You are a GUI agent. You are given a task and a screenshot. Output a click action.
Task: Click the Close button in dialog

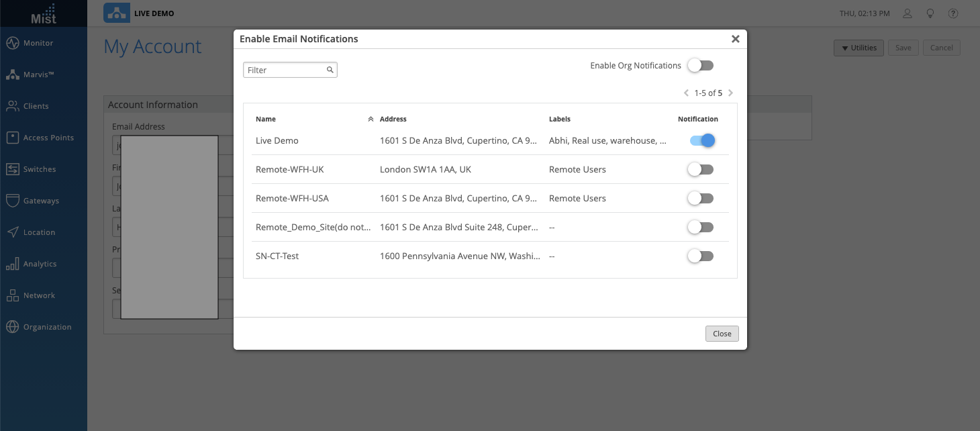722,334
